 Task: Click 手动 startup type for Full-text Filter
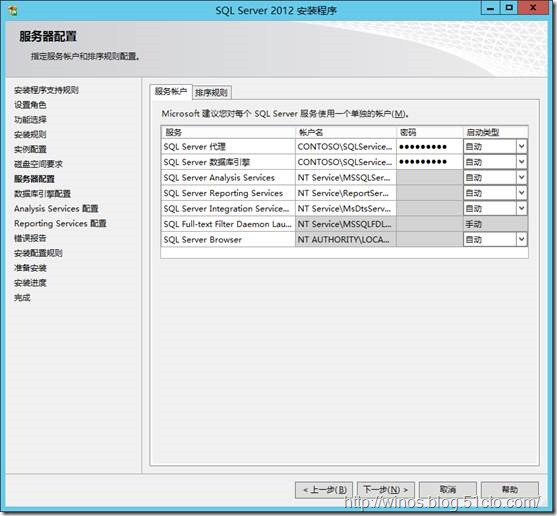click(495, 224)
